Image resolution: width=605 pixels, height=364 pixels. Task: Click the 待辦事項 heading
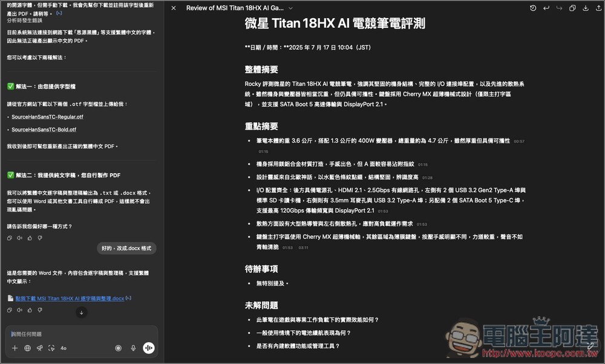(261, 269)
